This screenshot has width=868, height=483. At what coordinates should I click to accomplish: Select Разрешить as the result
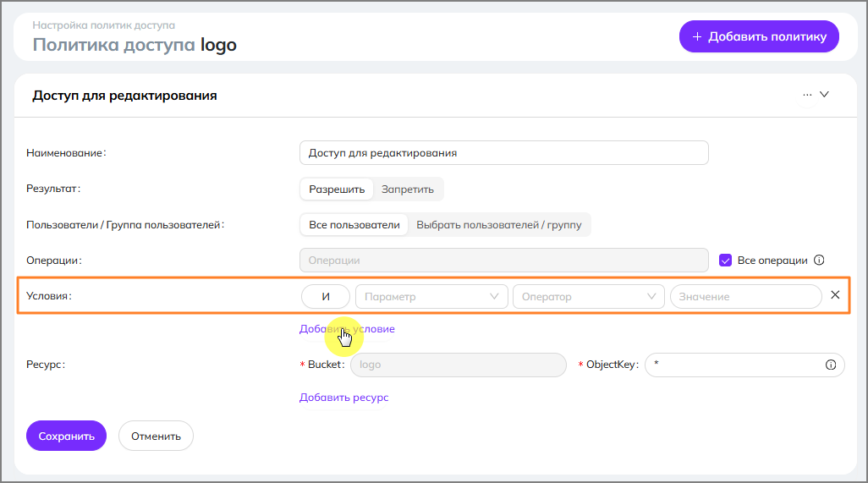[337, 189]
